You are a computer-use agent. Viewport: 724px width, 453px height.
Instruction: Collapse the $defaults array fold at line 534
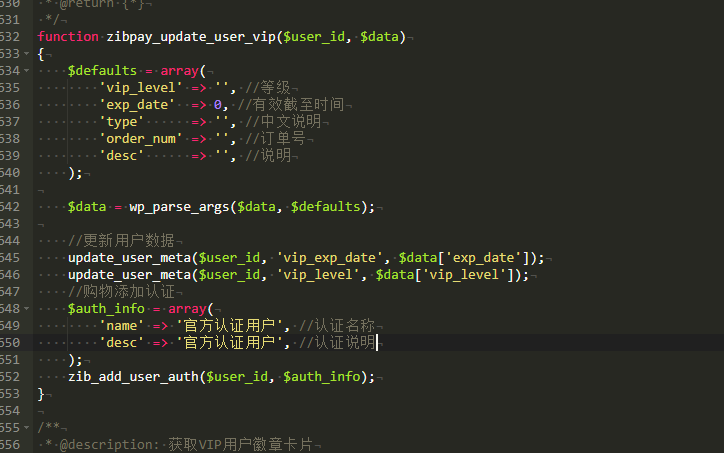pyautogui.click(x=26, y=71)
